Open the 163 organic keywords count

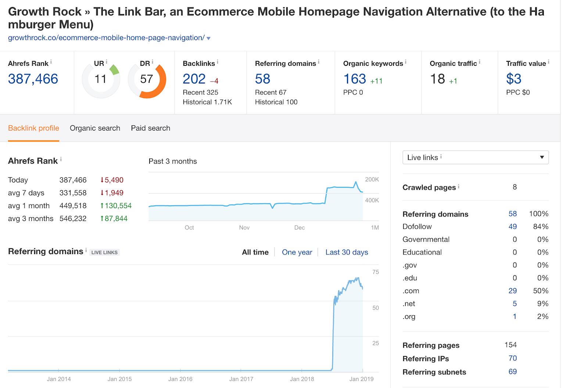point(355,79)
